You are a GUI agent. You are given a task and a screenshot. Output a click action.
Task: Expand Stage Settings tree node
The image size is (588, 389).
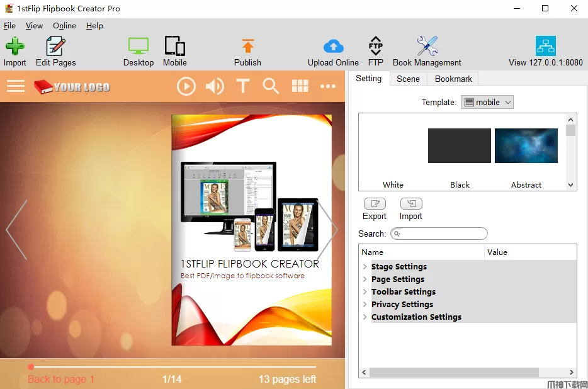click(x=365, y=267)
